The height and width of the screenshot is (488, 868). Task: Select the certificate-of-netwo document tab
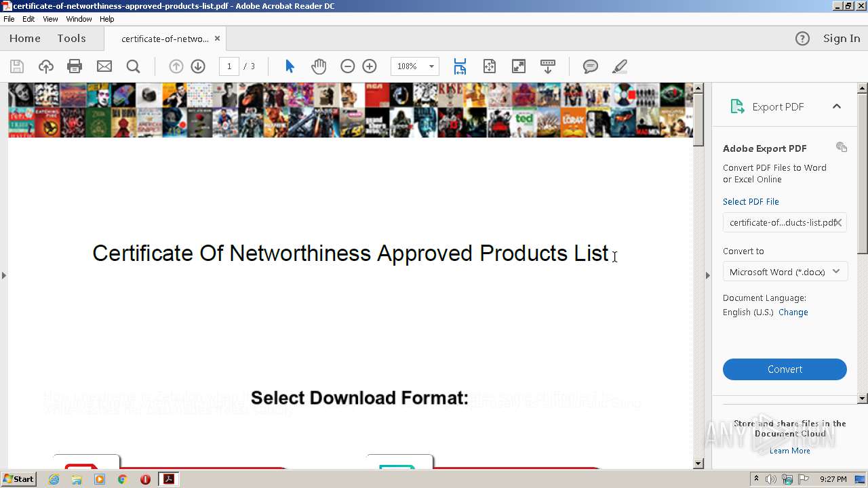tap(165, 39)
